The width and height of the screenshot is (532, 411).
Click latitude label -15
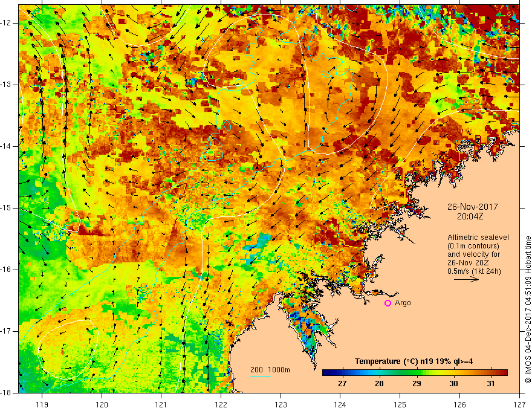click(x=7, y=208)
